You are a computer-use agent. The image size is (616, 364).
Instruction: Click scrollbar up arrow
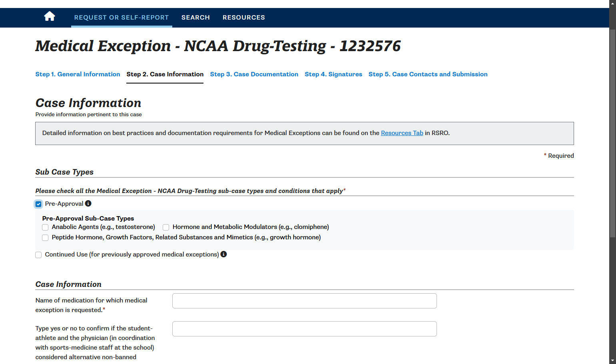pos(612,3)
